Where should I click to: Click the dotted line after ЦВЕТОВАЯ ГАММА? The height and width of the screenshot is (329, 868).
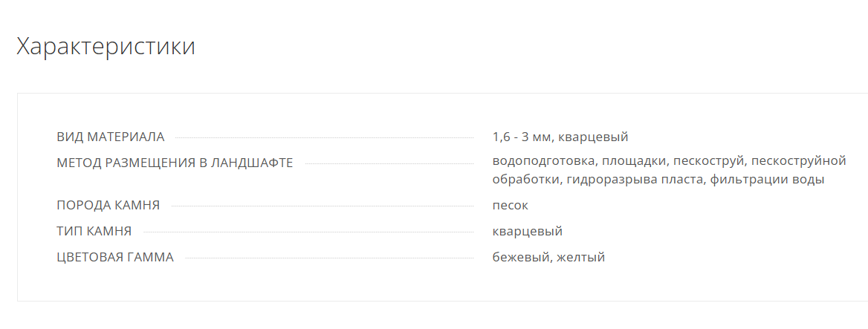[329, 258]
